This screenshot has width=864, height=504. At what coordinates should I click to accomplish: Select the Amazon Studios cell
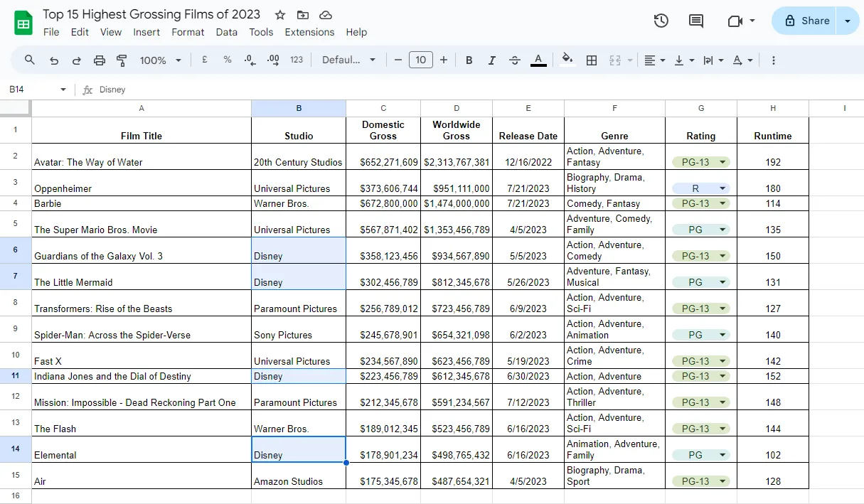point(299,476)
